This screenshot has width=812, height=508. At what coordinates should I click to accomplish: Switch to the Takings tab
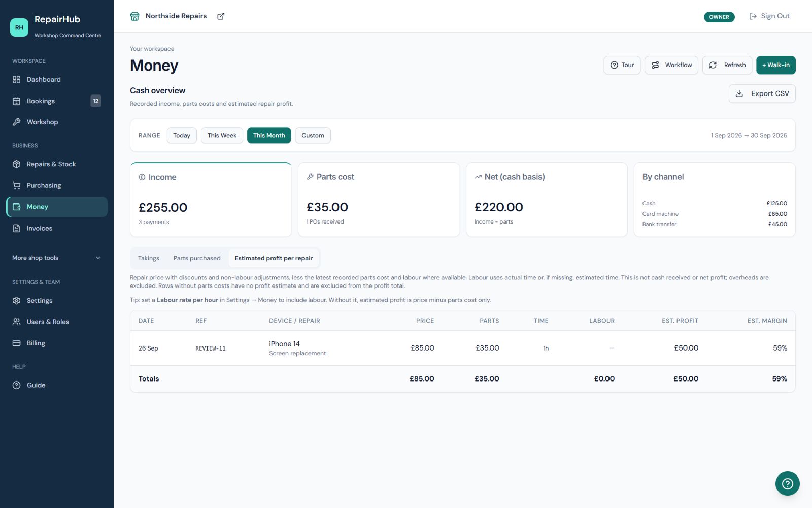[x=149, y=258]
